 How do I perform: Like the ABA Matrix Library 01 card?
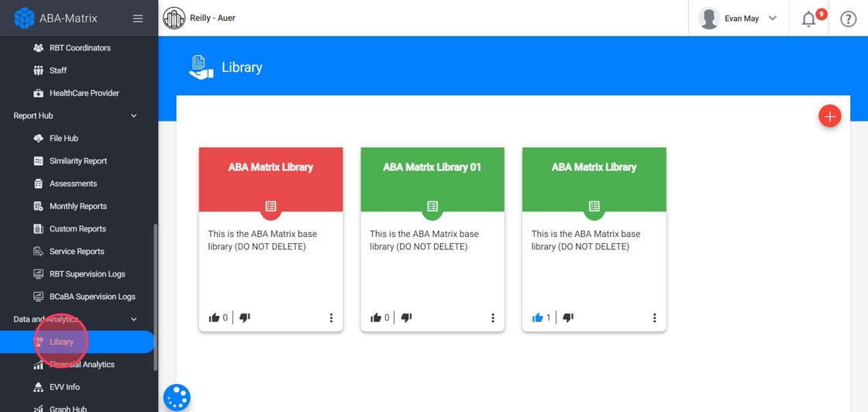click(375, 318)
